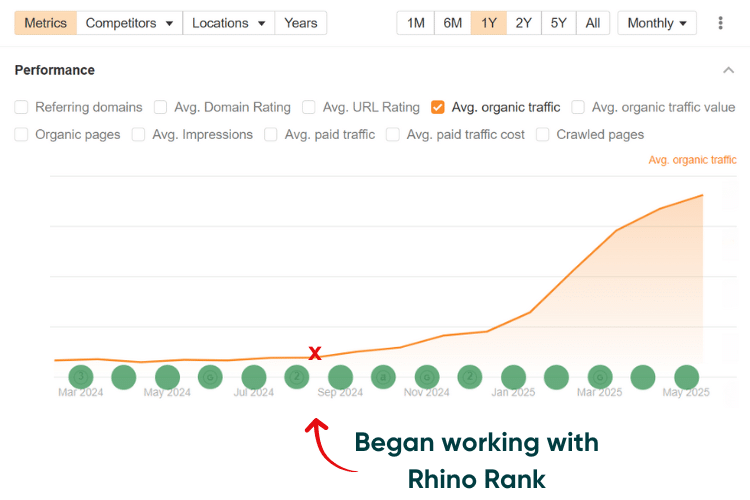Open the three-dot more options menu
750x500 pixels.
(720, 23)
